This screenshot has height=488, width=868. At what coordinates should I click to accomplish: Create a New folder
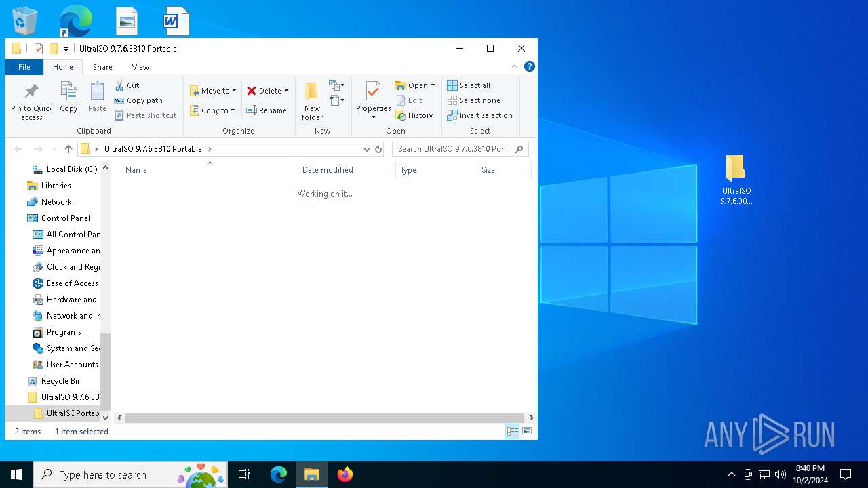(x=312, y=102)
